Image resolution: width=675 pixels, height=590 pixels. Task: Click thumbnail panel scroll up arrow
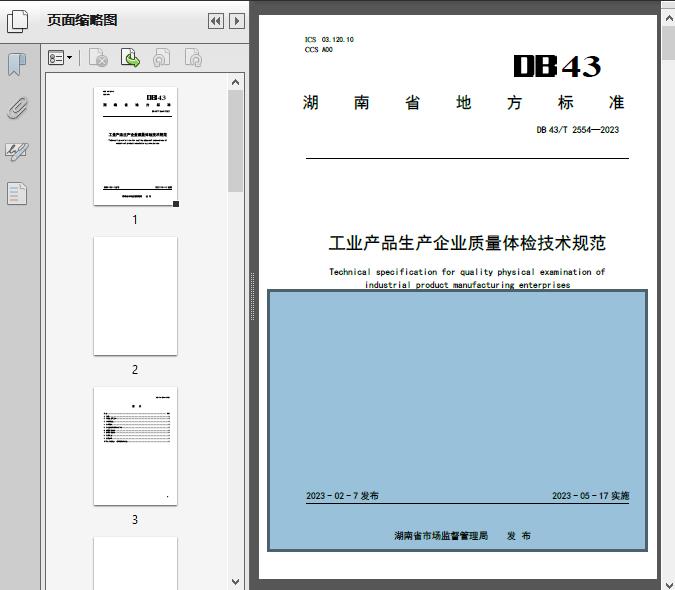tap(235, 82)
